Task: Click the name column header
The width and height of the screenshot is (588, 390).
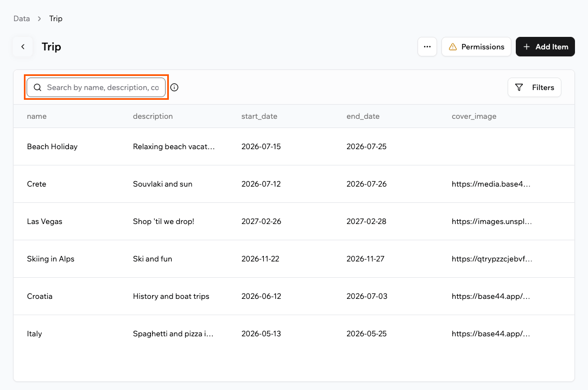Action: 37,116
